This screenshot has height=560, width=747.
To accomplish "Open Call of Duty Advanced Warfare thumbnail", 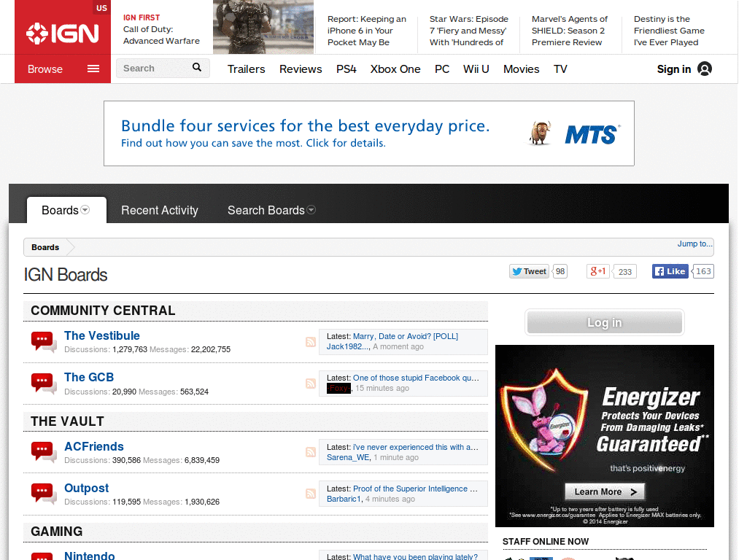I will [263, 27].
